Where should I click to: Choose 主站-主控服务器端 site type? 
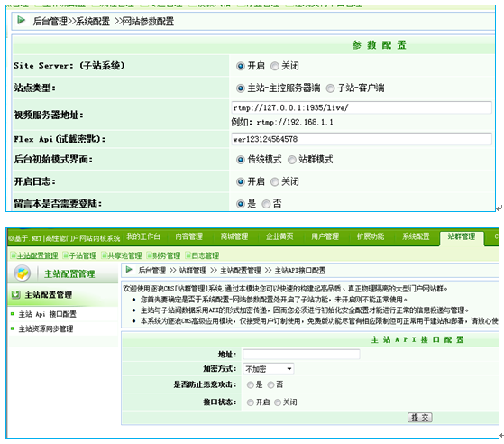[x=241, y=88]
